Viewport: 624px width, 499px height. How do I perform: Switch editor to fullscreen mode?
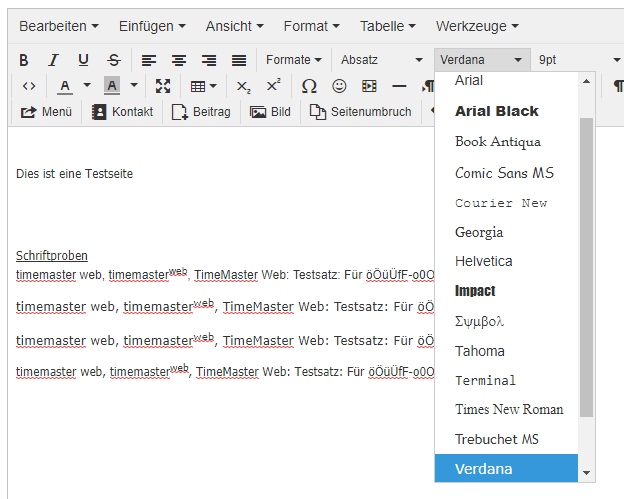point(163,86)
